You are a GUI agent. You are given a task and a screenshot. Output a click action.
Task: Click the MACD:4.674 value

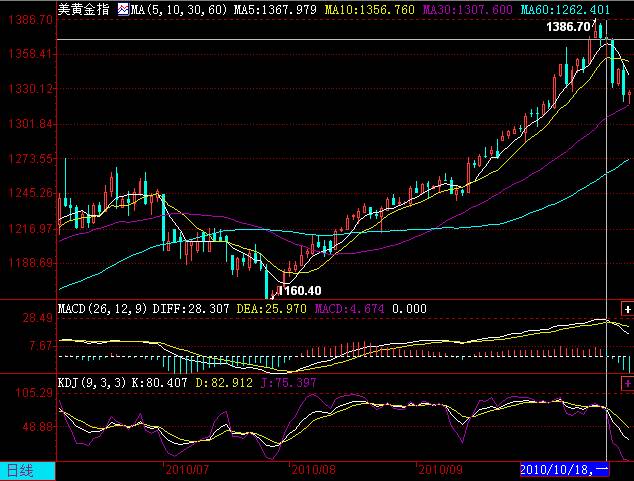(x=349, y=309)
